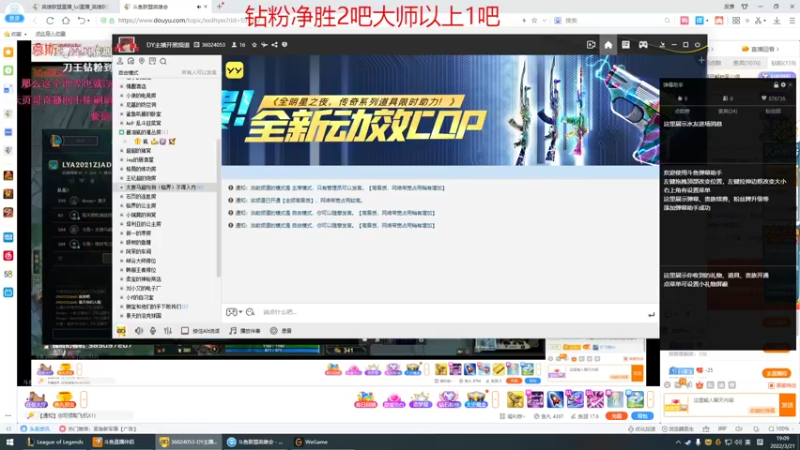The image size is (800, 450).
Task: Collapse the current room with green square icon
Action: click(x=121, y=132)
